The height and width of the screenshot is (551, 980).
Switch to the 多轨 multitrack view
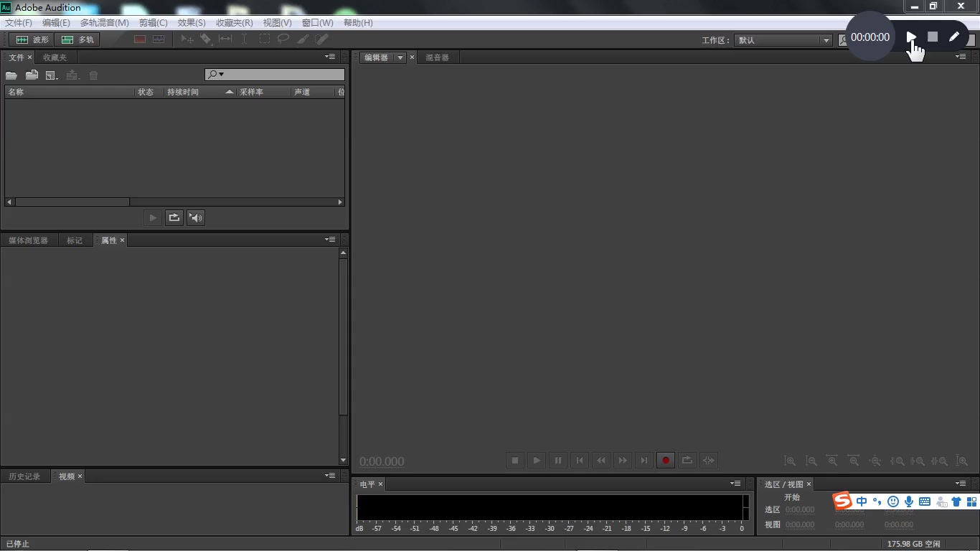[x=78, y=39]
